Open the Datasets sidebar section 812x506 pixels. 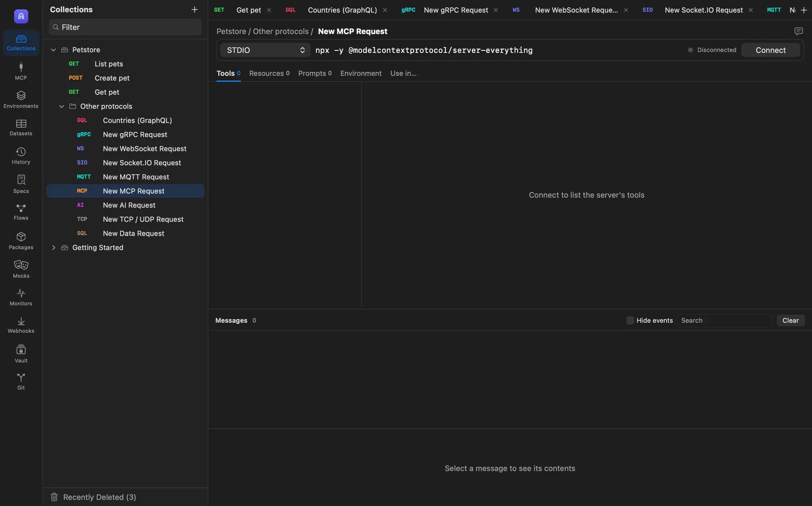pyautogui.click(x=21, y=128)
